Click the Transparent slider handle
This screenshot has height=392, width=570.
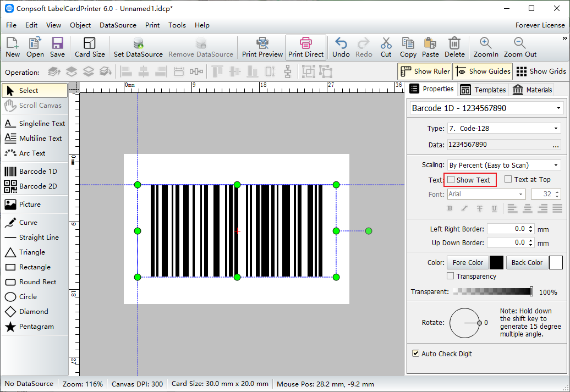[531, 291]
